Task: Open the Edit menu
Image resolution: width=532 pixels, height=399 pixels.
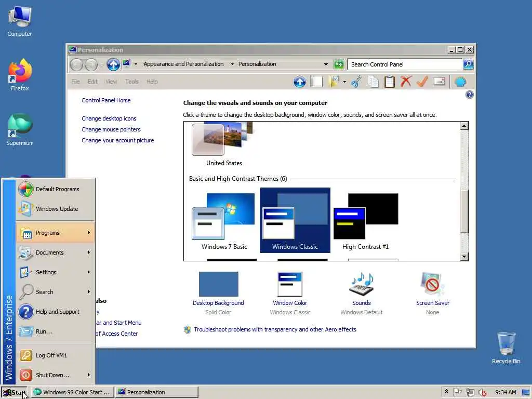Action: (x=92, y=82)
